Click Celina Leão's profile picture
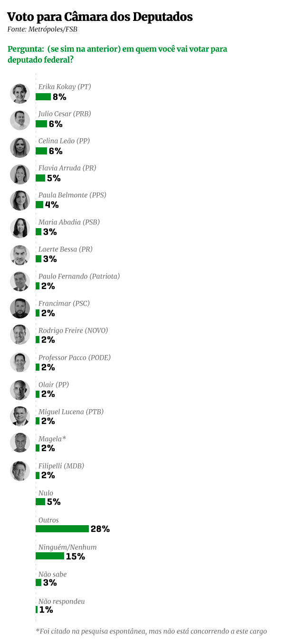The image size is (285, 644). [20, 147]
